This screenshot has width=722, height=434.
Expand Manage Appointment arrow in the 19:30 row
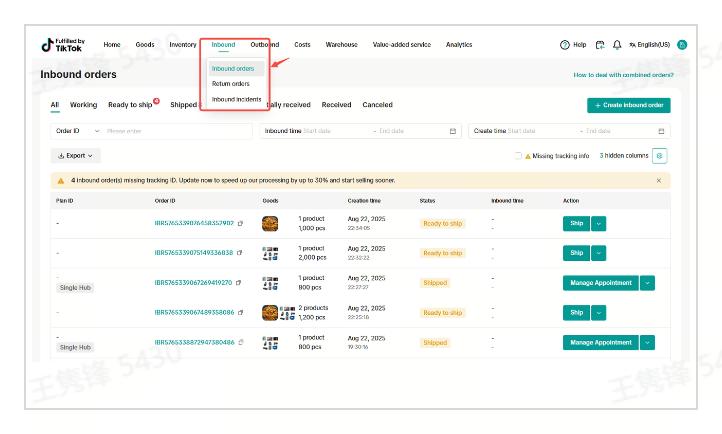point(647,343)
